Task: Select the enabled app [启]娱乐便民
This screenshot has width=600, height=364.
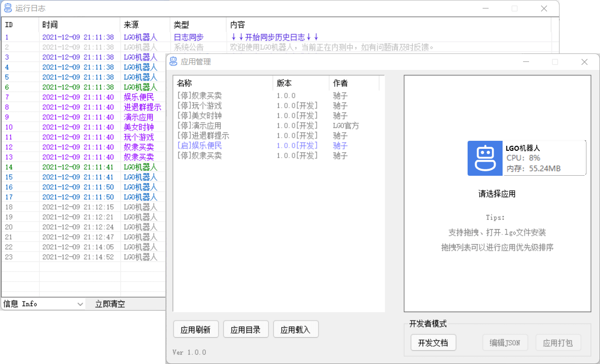Action: pyautogui.click(x=200, y=146)
